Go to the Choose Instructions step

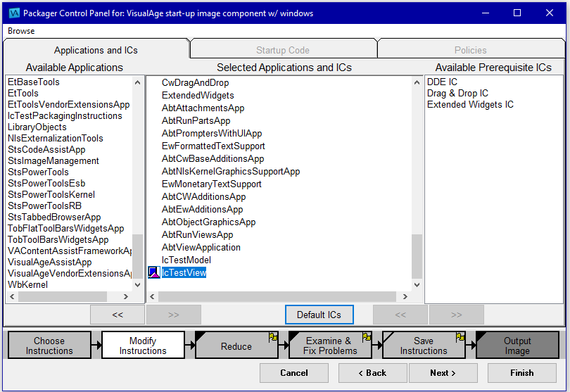click(49, 346)
